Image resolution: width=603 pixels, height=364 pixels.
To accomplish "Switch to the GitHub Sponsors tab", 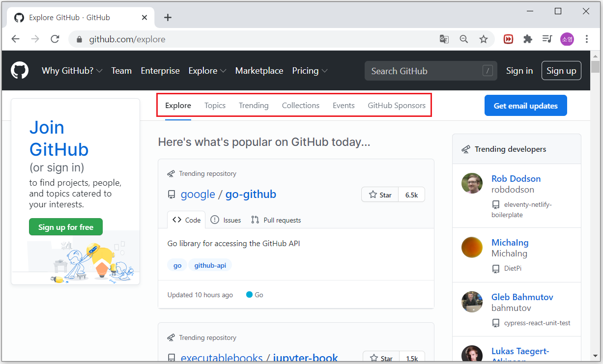I will (x=397, y=105).
